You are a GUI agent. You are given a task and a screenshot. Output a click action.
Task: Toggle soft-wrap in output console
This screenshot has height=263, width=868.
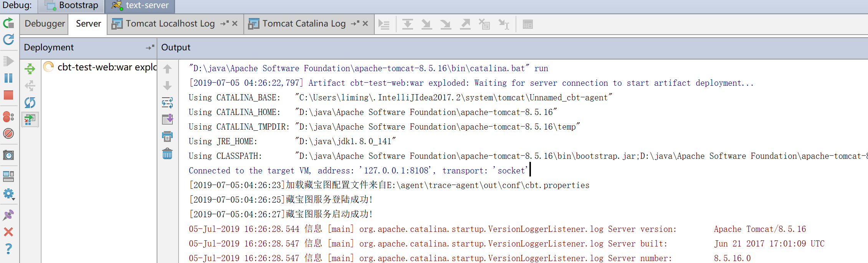click(x=167, y=103)
